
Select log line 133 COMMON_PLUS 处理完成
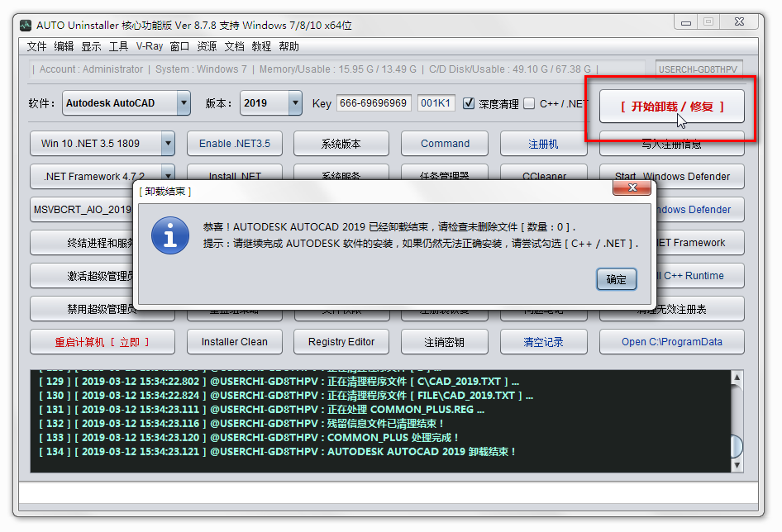(x=249, y=438)
